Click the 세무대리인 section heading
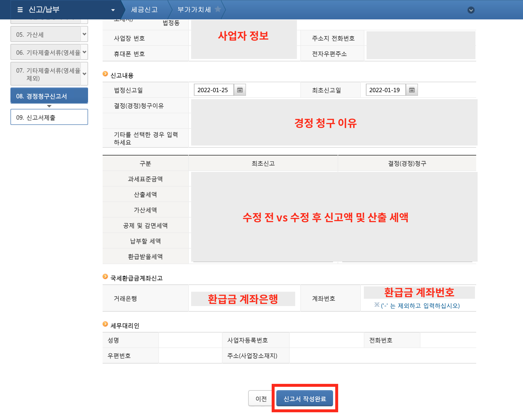The height and width of the screenshot is (420, 523). pyautogui.click(x=125, y=326)
